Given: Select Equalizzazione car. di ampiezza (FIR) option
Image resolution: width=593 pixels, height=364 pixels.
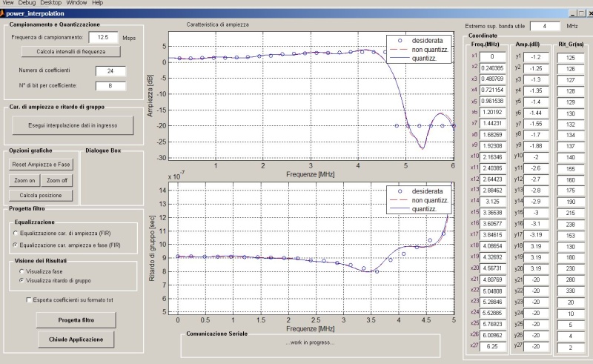Looking at the screenshot, I should (16, 233).
